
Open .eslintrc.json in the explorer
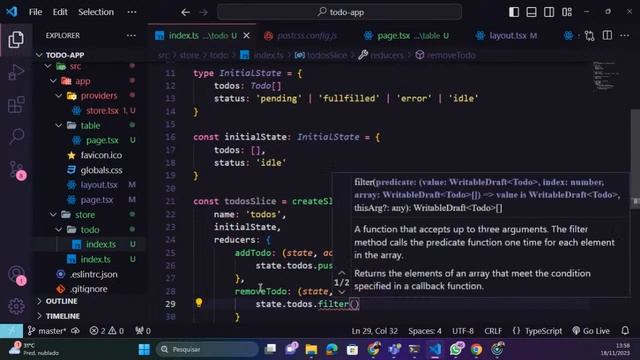93,274
